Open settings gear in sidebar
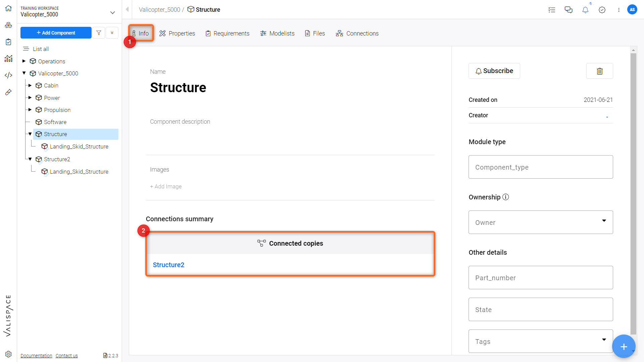 tap(8, 354)
